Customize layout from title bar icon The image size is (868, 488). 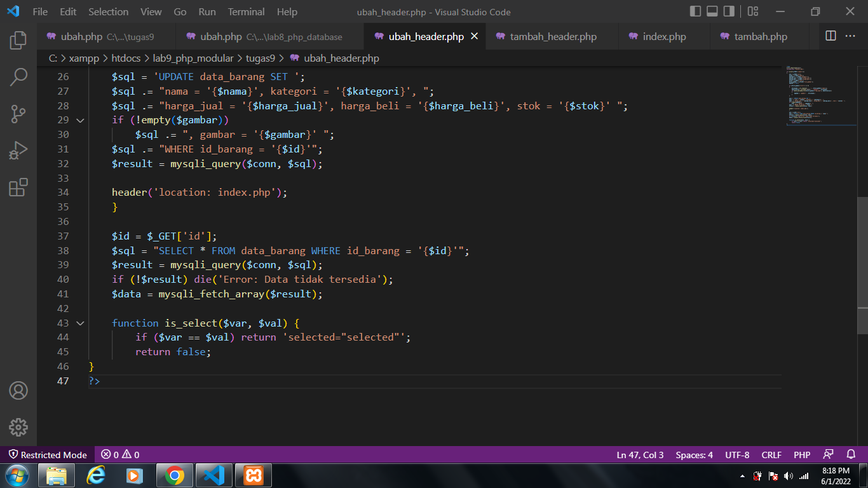[x=753, y=11]
